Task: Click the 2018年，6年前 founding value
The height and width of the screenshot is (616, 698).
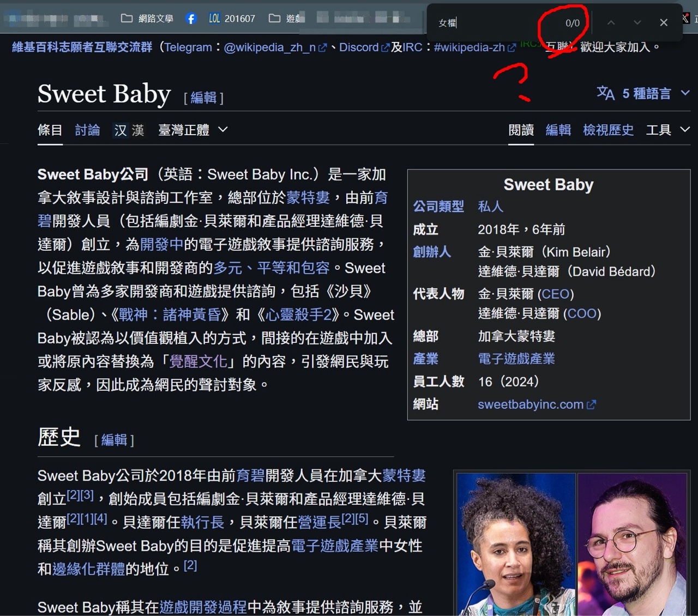Action: click(521, 230)
